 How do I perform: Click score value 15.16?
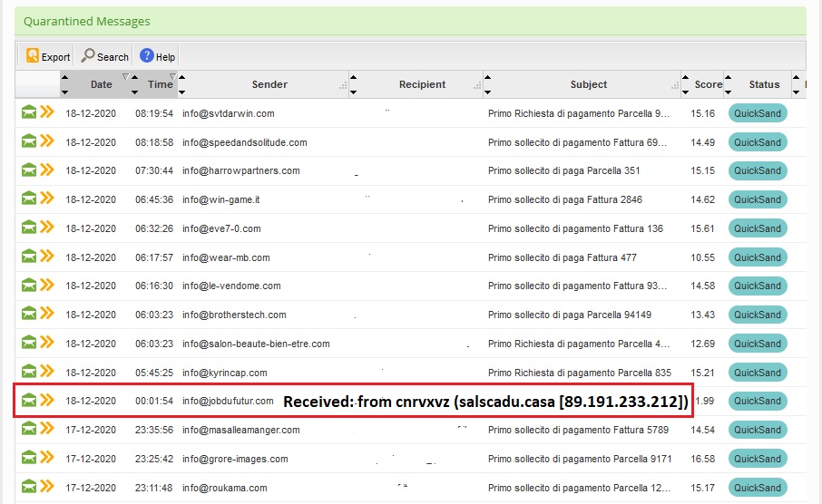pyautogui.click(x=702, y=113)
